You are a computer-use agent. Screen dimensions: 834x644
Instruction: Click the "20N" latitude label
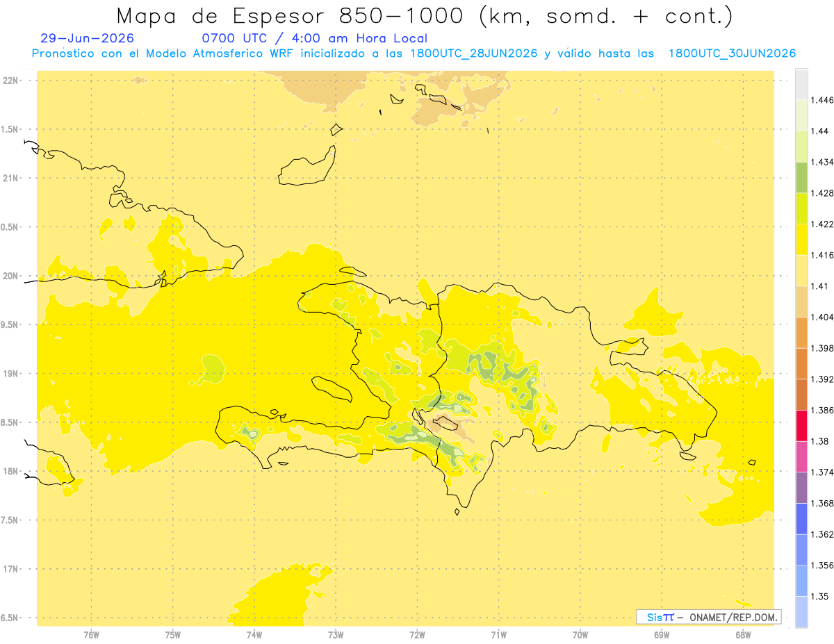point(10,276)
